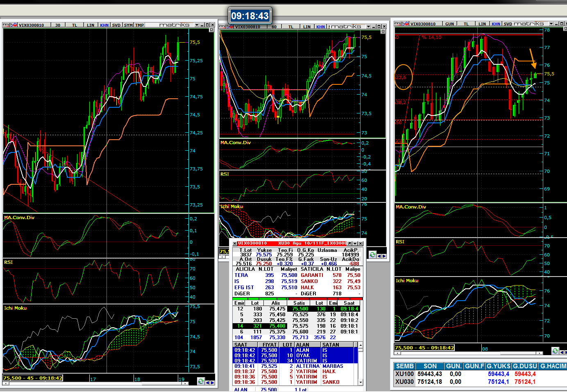Click the pop-out arrow icon in the order book title bar
The height and width of the screenshot is (392, 567).
(x=349, y=243)
